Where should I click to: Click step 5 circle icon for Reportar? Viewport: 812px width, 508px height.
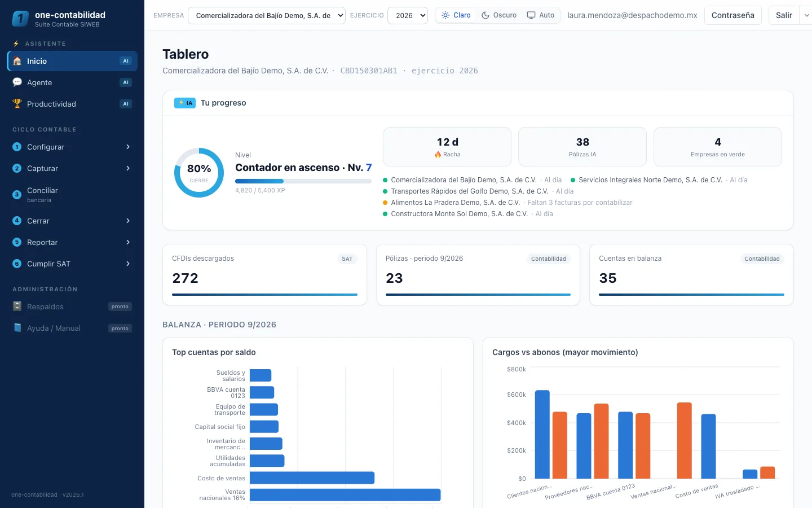(x=17, y=242)
